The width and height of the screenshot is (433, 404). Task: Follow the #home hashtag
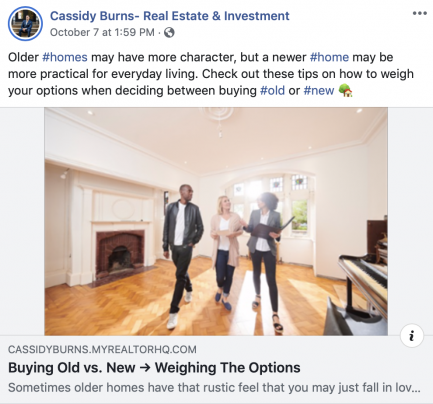tap(329, 57)
